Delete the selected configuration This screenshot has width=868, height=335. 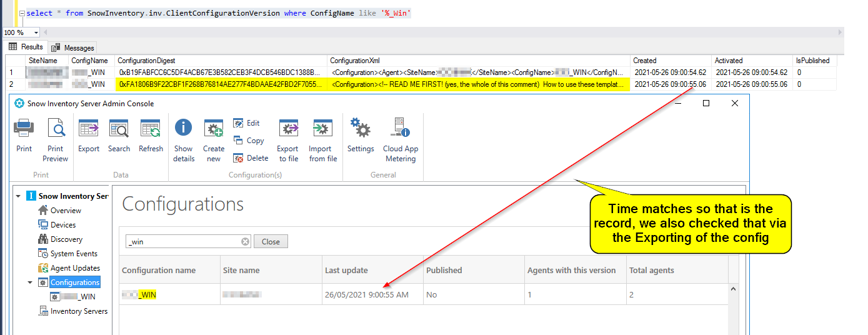tap(251, 158)
